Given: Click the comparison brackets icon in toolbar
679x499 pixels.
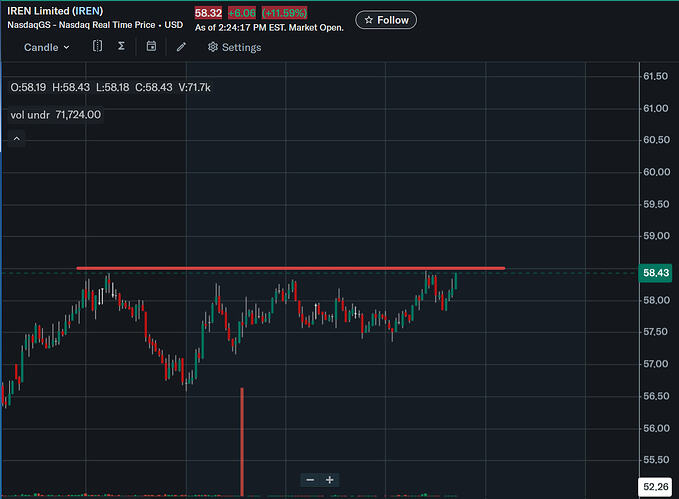Looking at the screenshot, I should (x=97, y=46).
